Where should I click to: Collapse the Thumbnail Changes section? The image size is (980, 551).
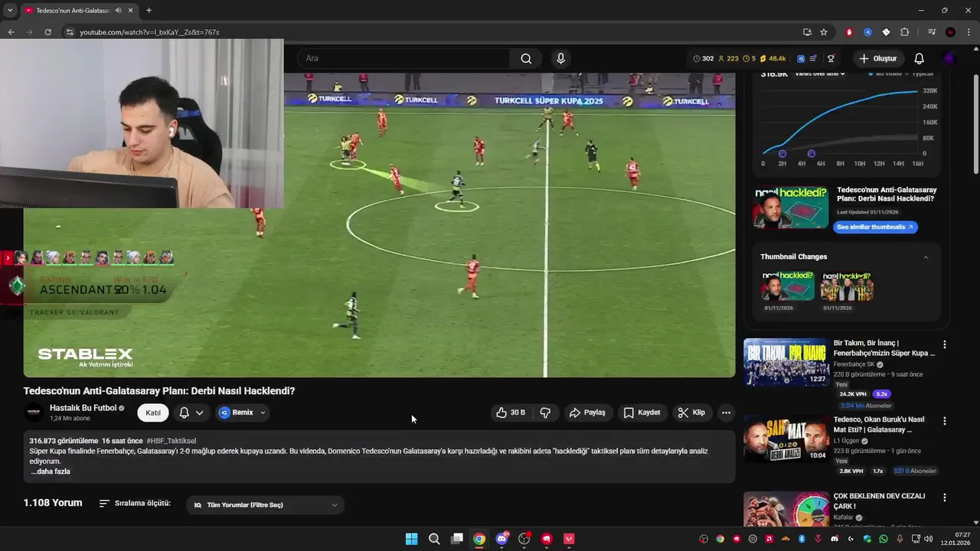coord(926,257)
